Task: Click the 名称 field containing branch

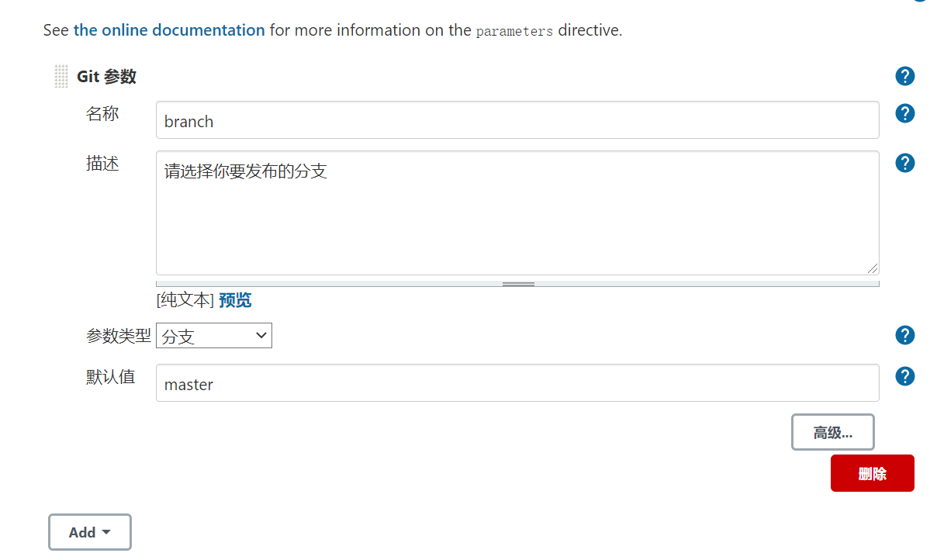Action: tap(517, 120)
